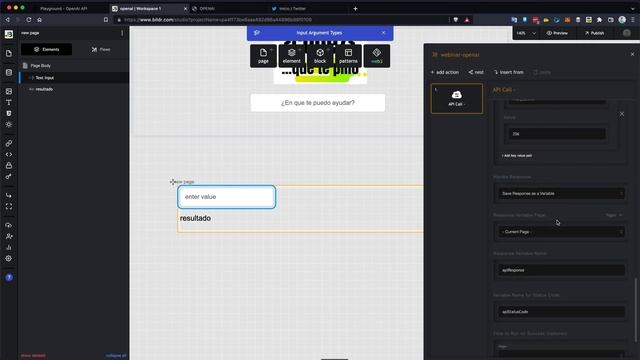Screen dimensions: 640x360
Task: Click the apiStatusCode variable name field
Action: pos(561,312)
